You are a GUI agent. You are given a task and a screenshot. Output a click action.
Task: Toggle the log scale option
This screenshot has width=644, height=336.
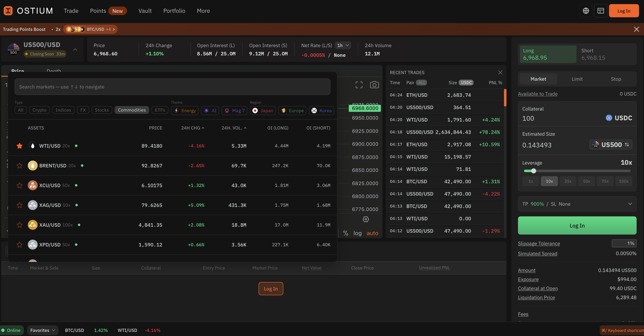(x=357, y=233)
